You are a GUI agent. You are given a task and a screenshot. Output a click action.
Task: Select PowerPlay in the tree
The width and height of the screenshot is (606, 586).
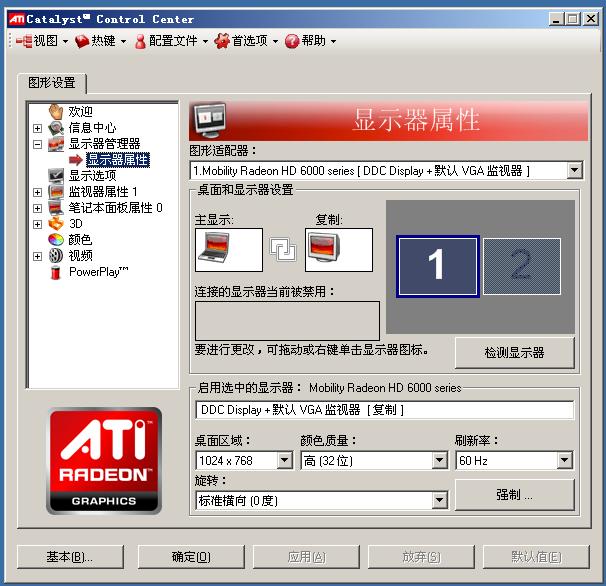(99, 272)
